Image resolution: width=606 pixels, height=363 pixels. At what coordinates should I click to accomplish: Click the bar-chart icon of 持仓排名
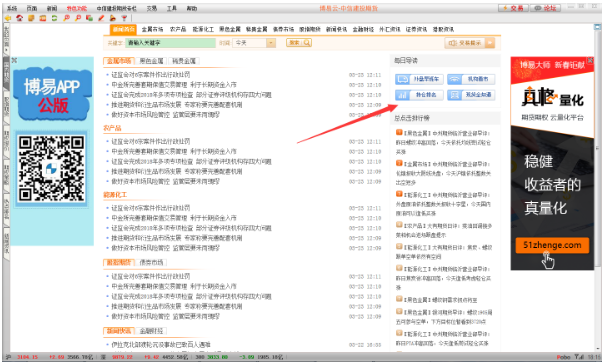402,95
